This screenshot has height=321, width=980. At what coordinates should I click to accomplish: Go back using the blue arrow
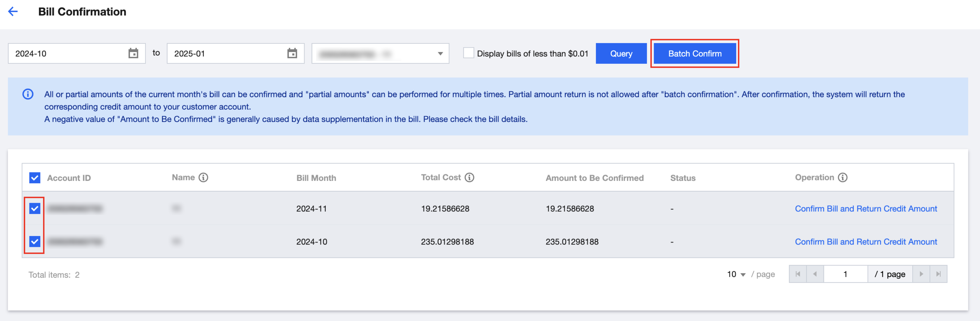click(13, 11)
